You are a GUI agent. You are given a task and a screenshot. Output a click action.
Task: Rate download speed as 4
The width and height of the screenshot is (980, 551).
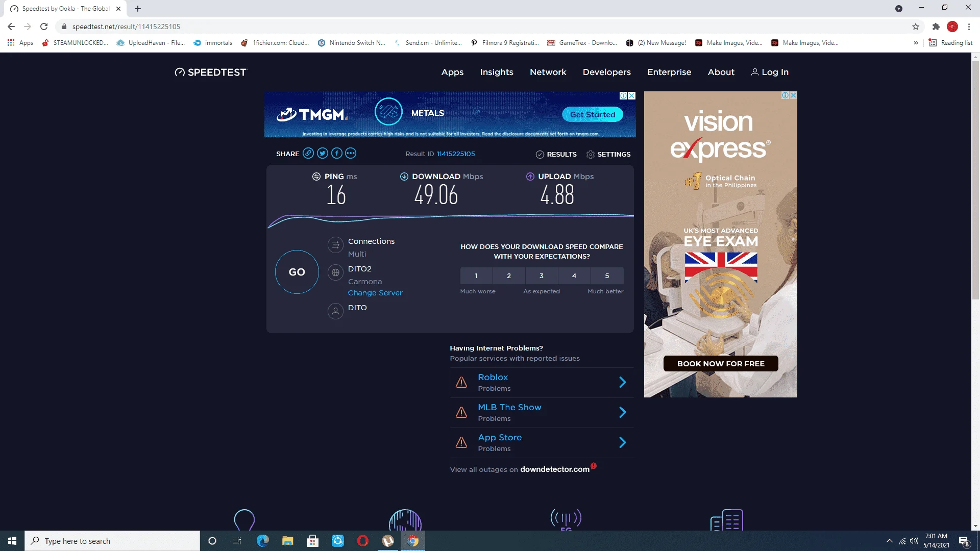point(574,275)
